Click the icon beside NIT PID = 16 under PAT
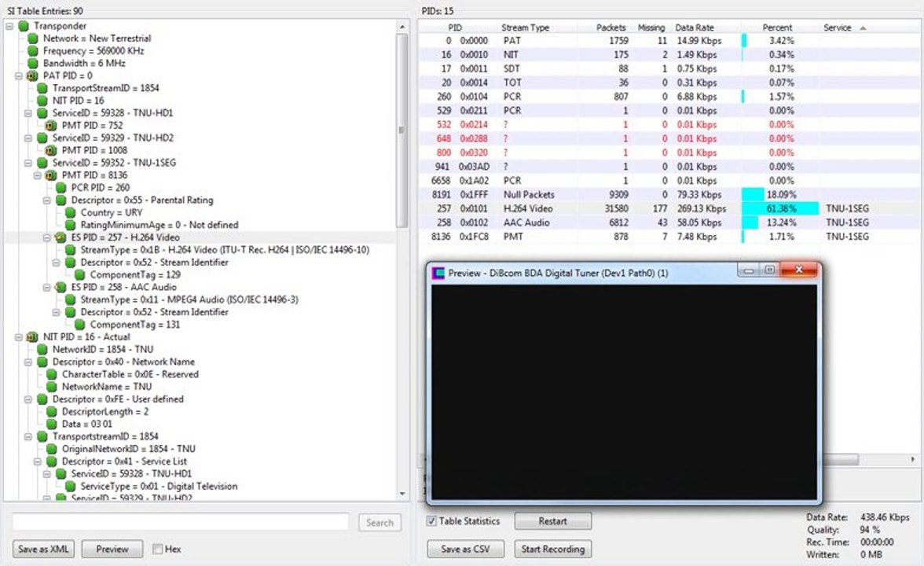 42,101
